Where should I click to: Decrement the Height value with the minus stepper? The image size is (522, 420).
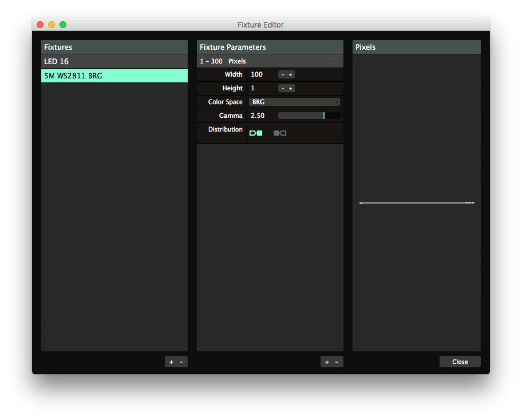coord(282,88)
